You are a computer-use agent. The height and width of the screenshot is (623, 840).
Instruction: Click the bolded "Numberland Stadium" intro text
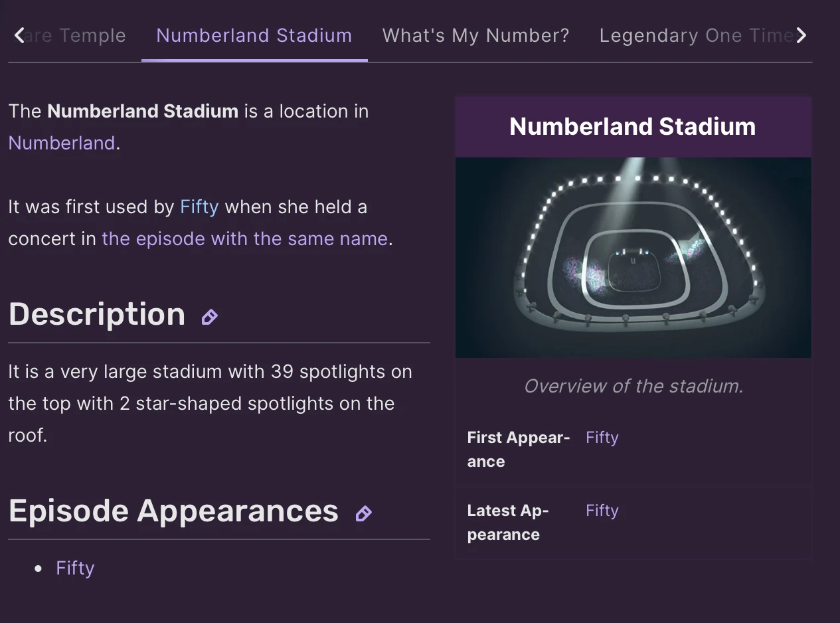tap(142, 111)
